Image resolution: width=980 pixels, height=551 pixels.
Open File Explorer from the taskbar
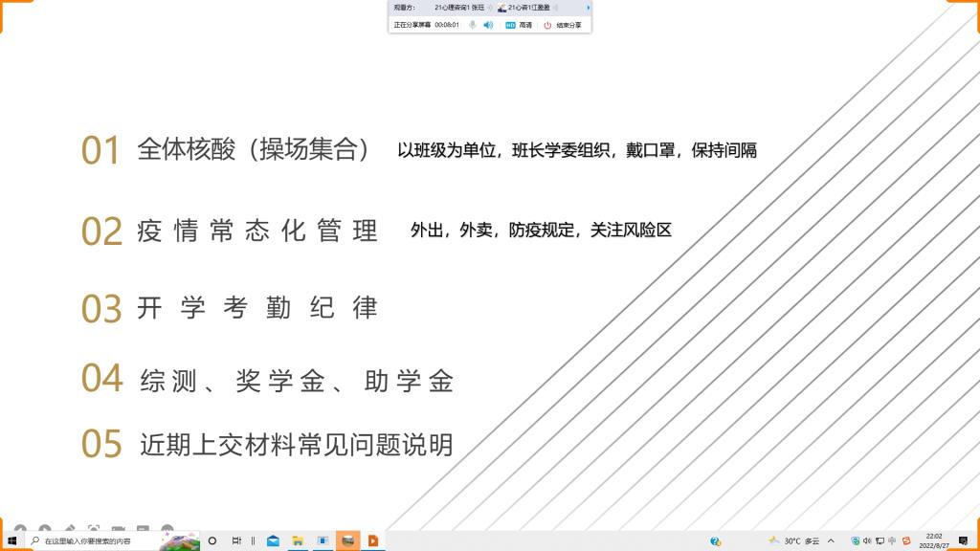click(x=298, y=540)
